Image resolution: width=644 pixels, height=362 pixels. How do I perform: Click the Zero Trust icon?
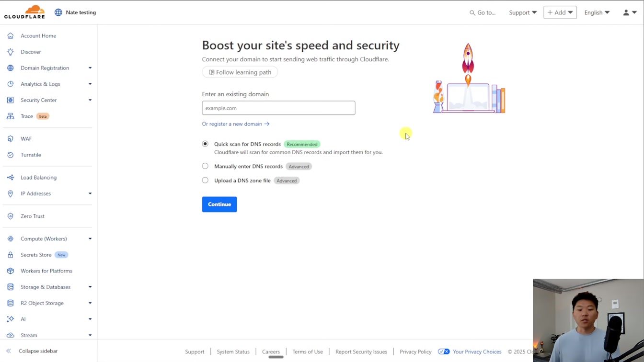pos(10,216)
